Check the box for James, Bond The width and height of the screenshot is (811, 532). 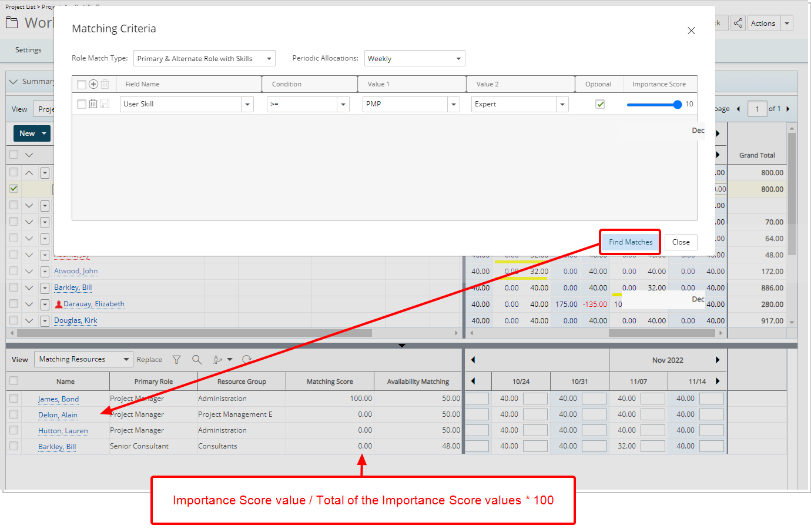pyautogui.click(x=14, y=398)
